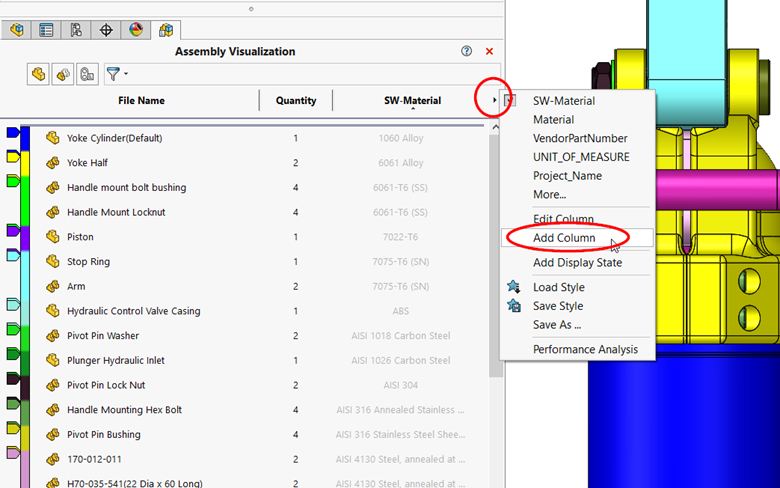Click the ABS material cell
Screen dimensions: 780x488
pos(400,311)
